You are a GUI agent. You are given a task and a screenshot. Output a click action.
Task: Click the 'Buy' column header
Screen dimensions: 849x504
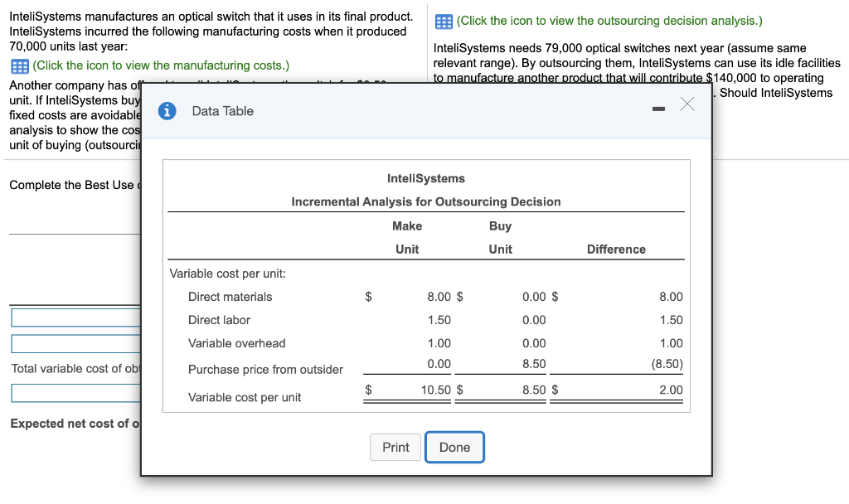point(500,225)
